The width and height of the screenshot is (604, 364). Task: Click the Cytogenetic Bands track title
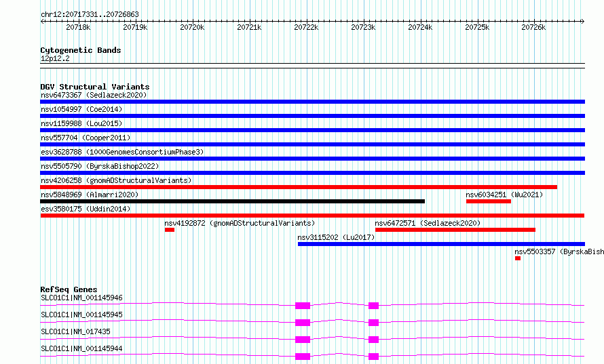pyautogui.click(x=81, y=50)
